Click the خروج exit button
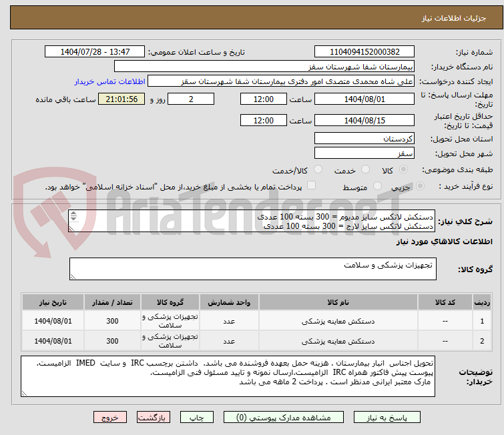 tap(110, 418)
